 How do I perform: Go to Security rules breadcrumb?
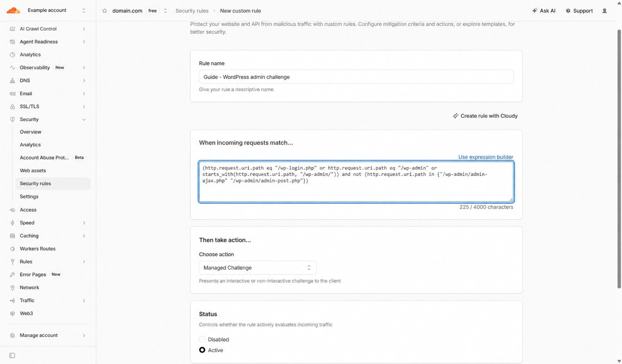[x=192, y=11]
